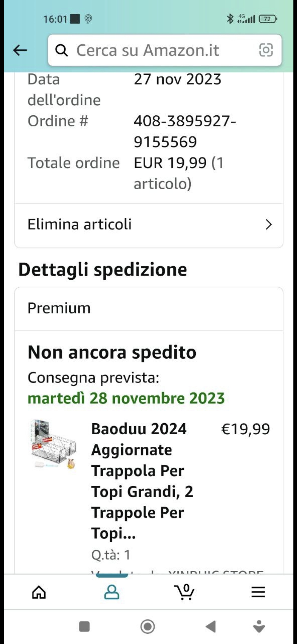The image size is (297, 644).
Task: Tap the back arrow icon
Action: 20,50
